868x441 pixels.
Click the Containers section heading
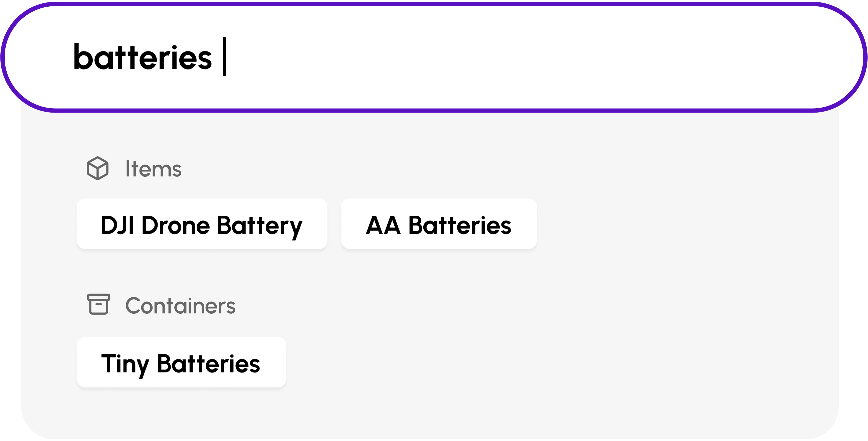[x=180, y=306]
